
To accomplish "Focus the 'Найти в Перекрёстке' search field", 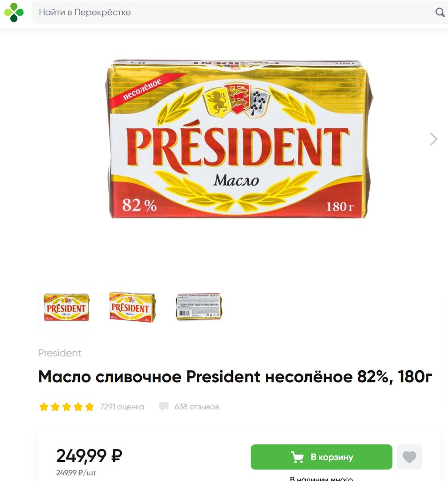I will pos(236,12).
